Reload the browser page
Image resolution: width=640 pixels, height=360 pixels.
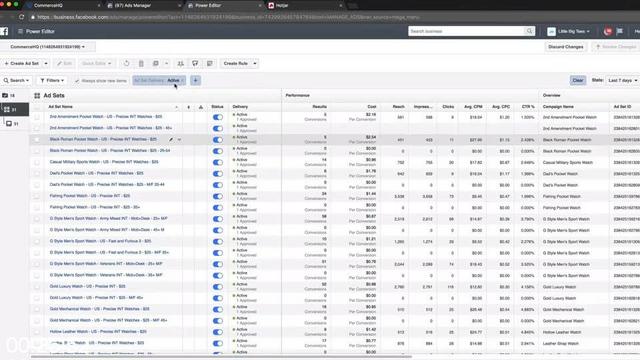(x=22, y=17)
